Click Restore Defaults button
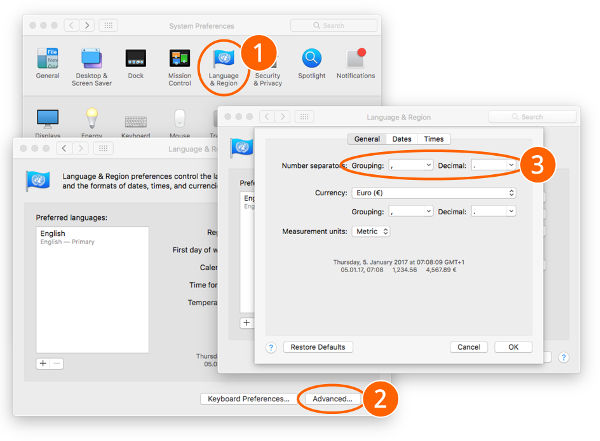The image size is (600, 441). point(318,347)
